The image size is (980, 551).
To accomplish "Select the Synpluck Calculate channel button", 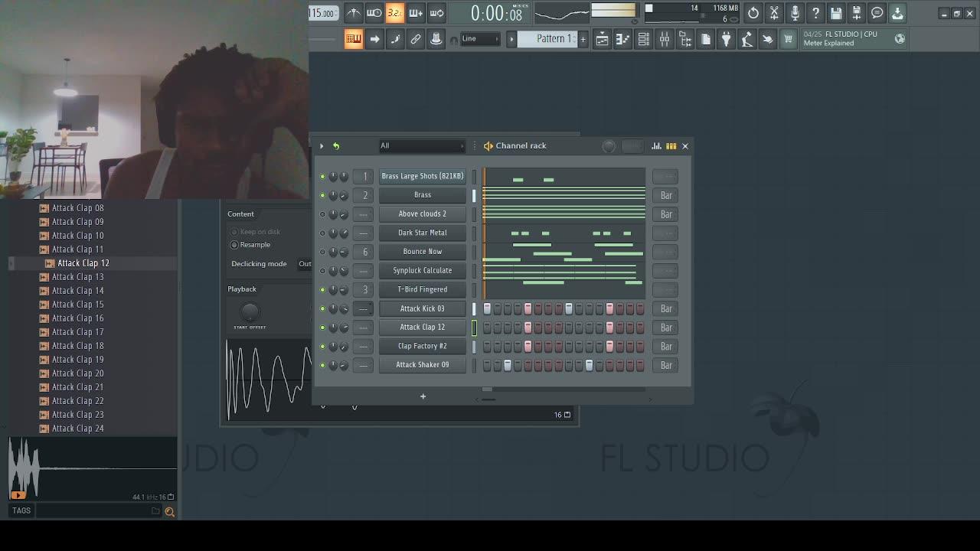I will click(x=423, y=270).
